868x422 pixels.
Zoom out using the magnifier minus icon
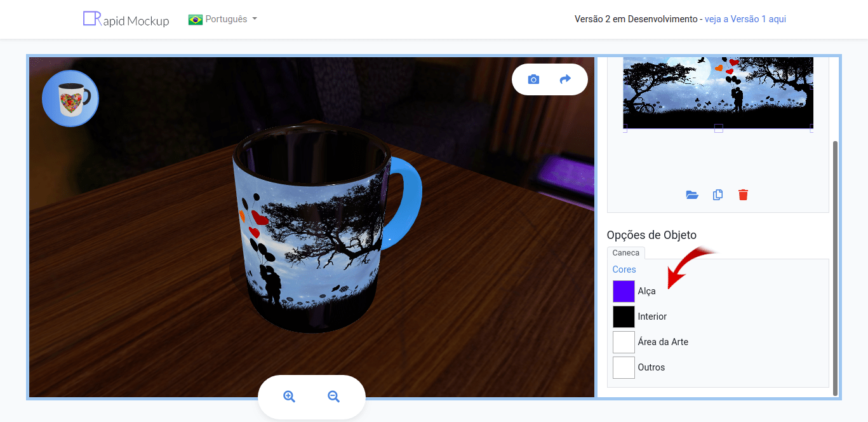(333, 395)
